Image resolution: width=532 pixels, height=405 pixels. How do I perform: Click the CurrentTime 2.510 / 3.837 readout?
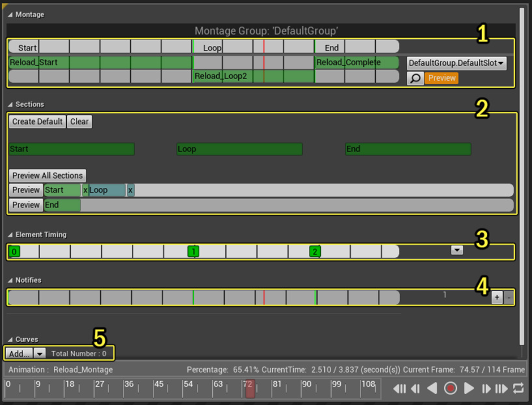pyautogui.click(x=331, y=370)
